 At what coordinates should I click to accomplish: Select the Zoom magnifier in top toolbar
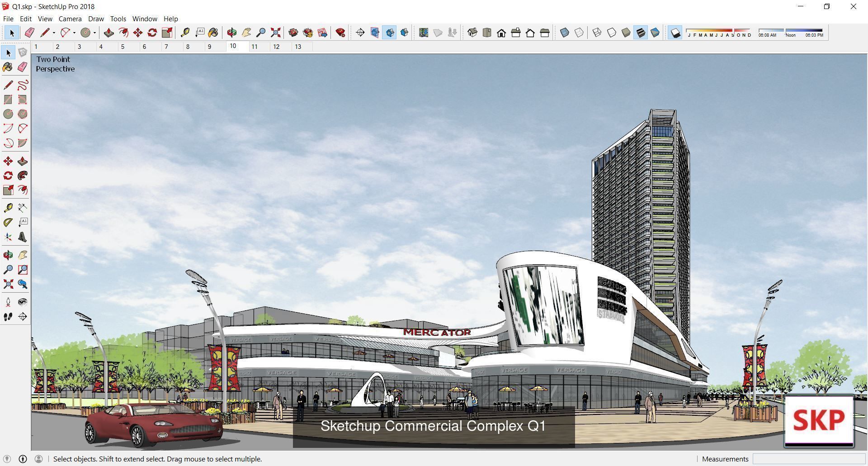[x=261, y=33]
